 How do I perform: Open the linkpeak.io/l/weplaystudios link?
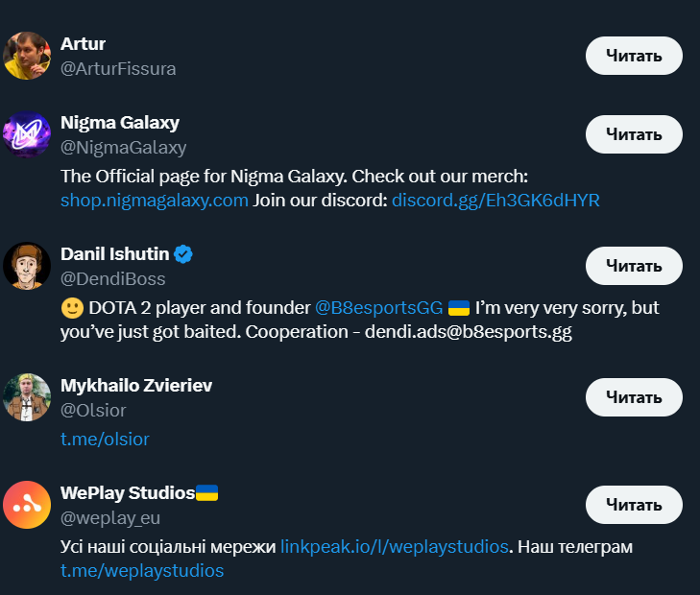(x=394, y=547)
